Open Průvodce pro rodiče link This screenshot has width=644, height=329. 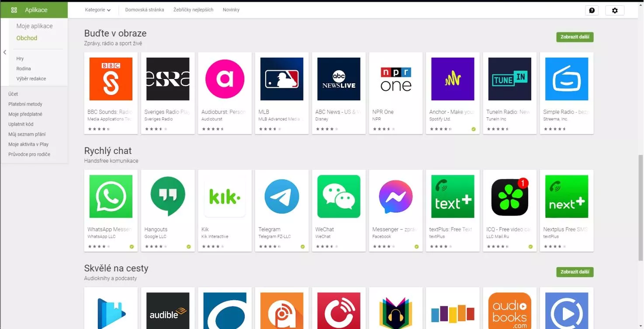(x=29, y=154)
